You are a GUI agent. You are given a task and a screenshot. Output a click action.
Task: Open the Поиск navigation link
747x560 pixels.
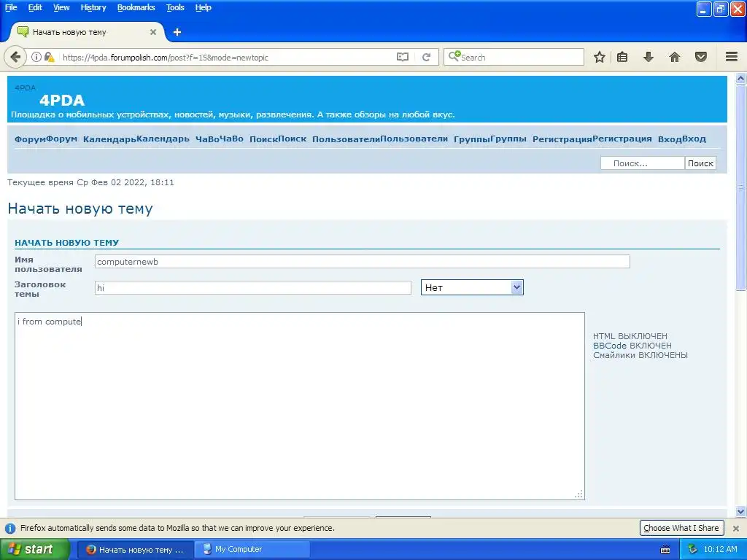278,139
